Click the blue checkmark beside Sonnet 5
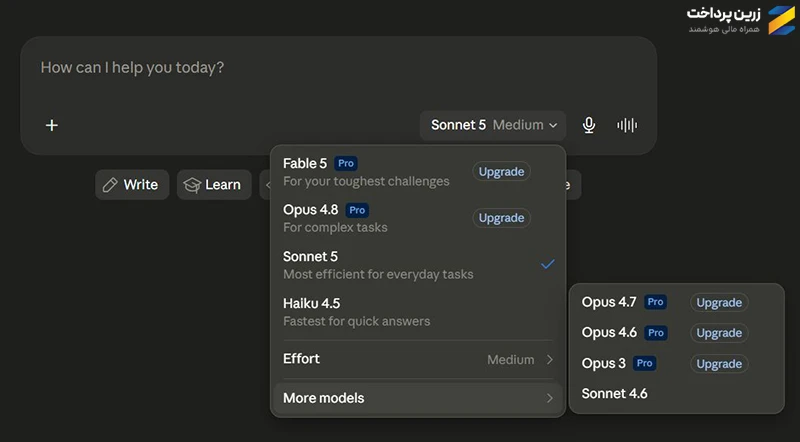 [x=547, y=264]
